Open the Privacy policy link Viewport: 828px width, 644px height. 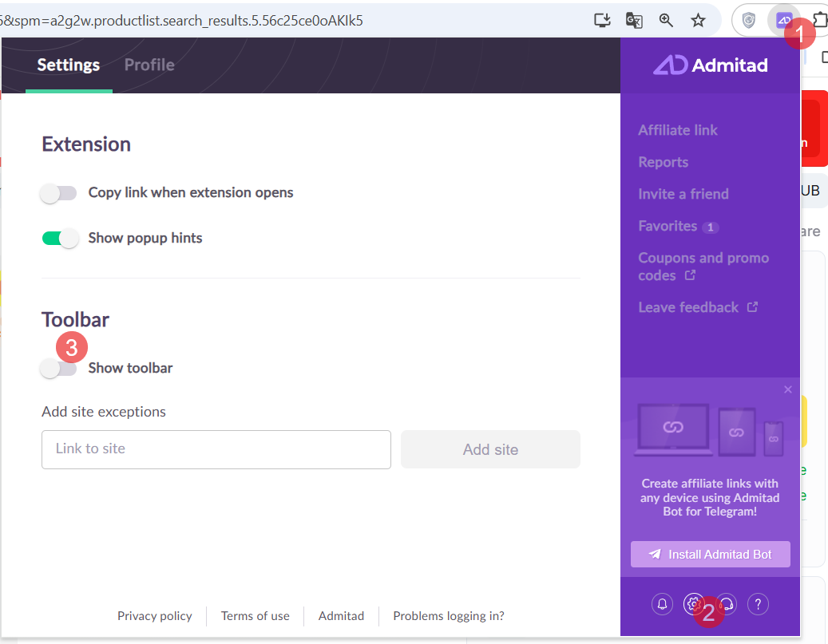[x=155, y=616]
